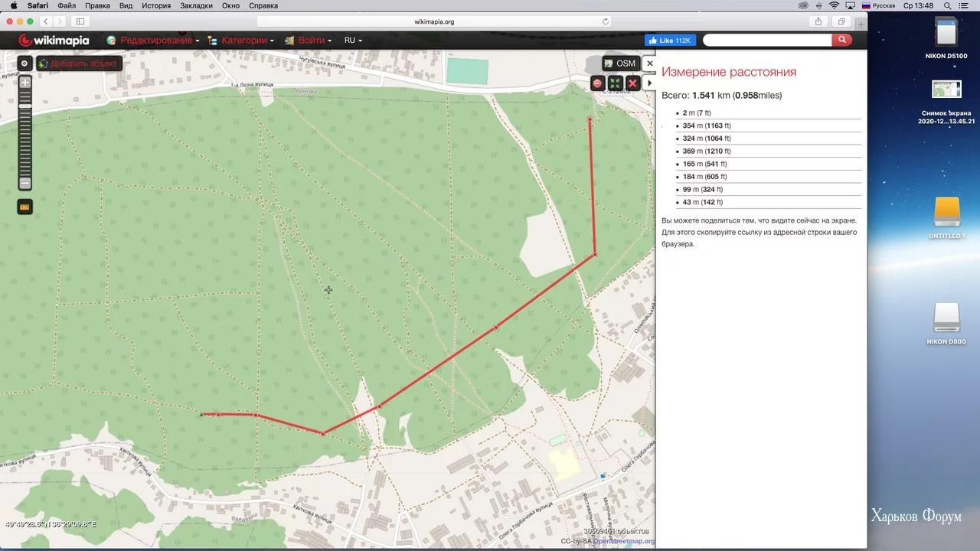Open the RU language selector
The width and height of the screenshot is (980, 551).
(x=353, y=41)
